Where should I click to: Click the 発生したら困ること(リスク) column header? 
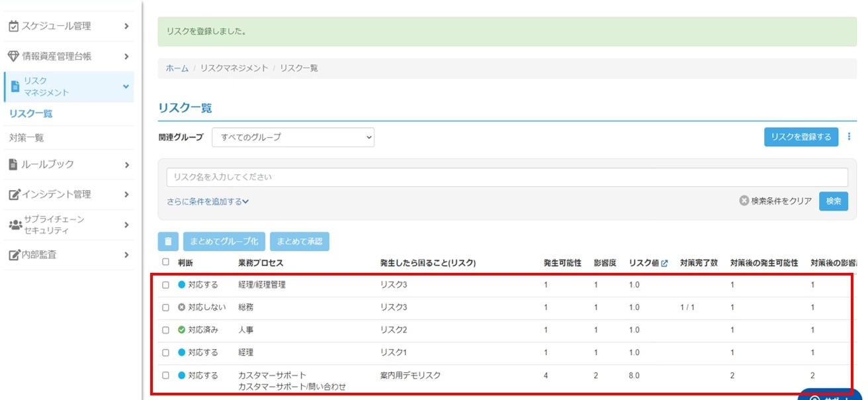pos(428,263)
